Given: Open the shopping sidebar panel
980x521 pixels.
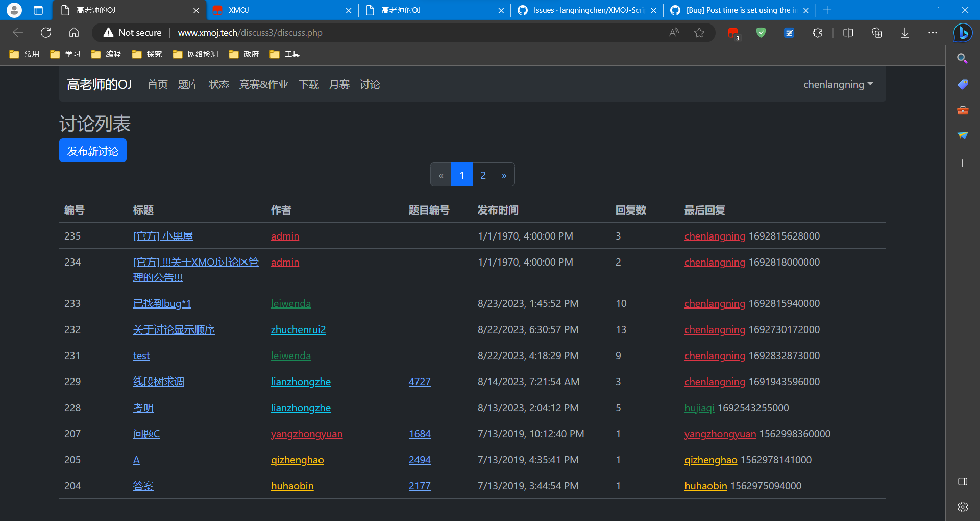Looking at the screenshot, I should tap(963, 85).
